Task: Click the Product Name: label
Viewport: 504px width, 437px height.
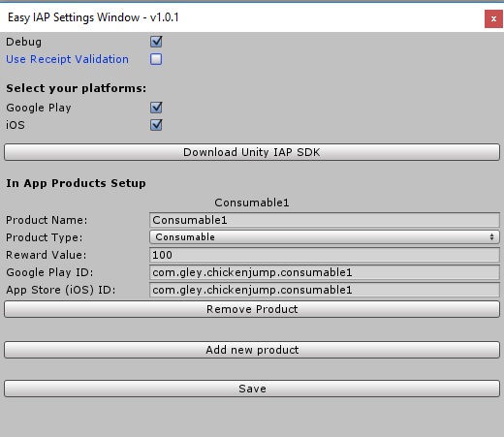Action: [47, 220]
